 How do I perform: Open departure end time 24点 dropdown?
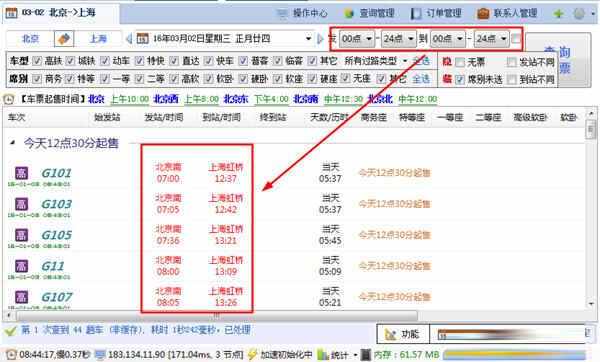[x=399, y=39]
